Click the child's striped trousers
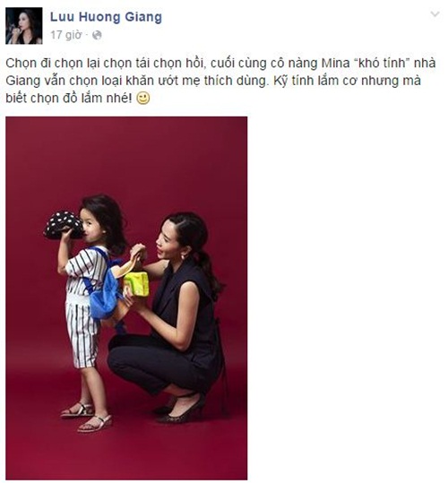 click(82, 332)
